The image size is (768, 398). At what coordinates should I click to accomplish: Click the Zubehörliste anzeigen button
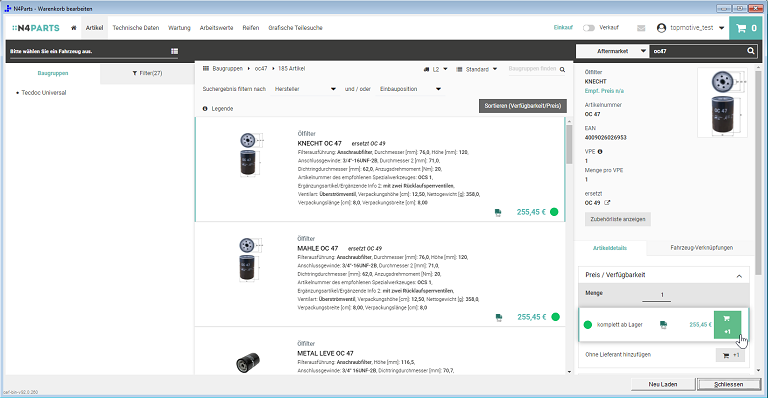[618, 219]
